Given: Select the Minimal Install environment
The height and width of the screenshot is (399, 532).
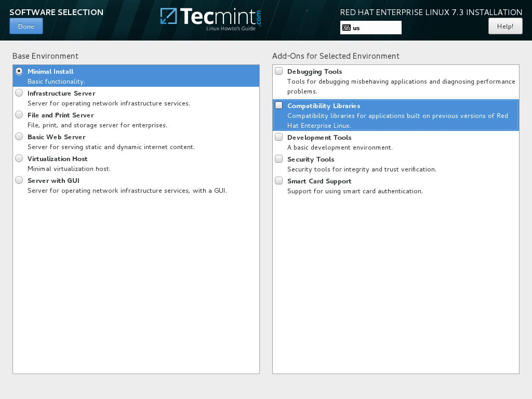Looking at the screenshot, I should 19,71.
